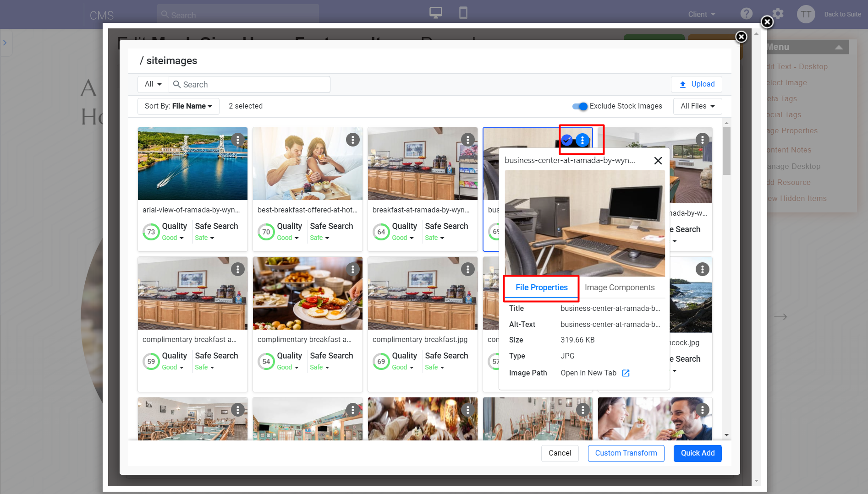Open three-dot menu on teal lobby thumbnail

coord(353,410)
